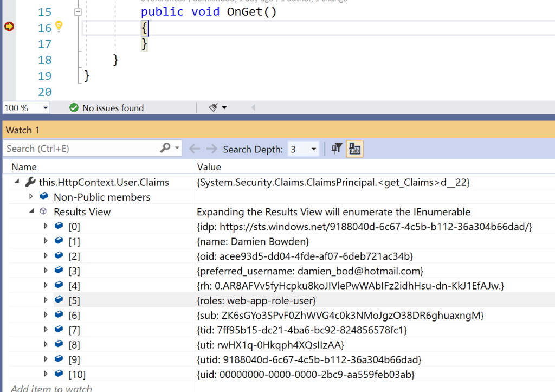This screenshot has height=392, width=555.
Task: Click the Name column header
Action: point(24,167)
